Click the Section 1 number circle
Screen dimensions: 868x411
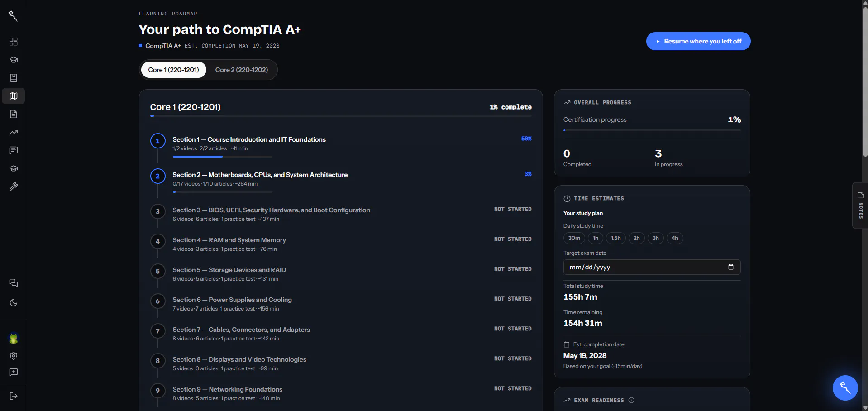157,141
